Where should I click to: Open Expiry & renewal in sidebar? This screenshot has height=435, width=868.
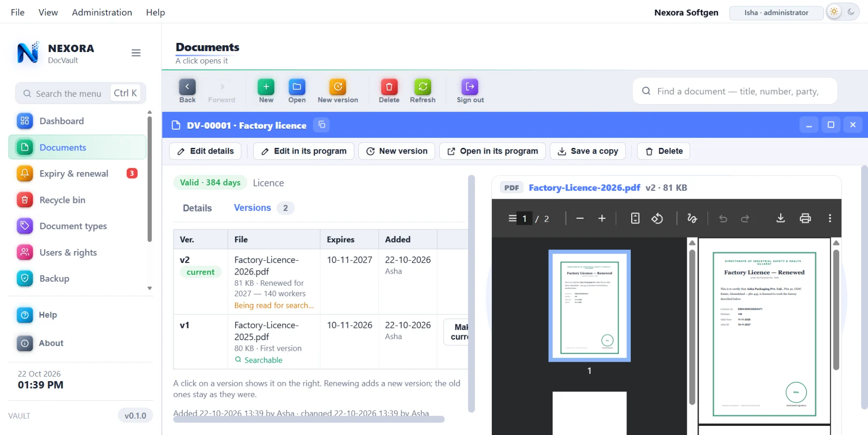(x=77, y=173)
